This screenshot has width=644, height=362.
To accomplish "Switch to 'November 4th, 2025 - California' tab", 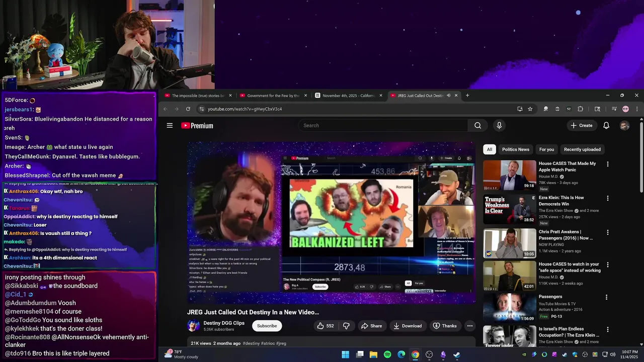I will point(348,96).
